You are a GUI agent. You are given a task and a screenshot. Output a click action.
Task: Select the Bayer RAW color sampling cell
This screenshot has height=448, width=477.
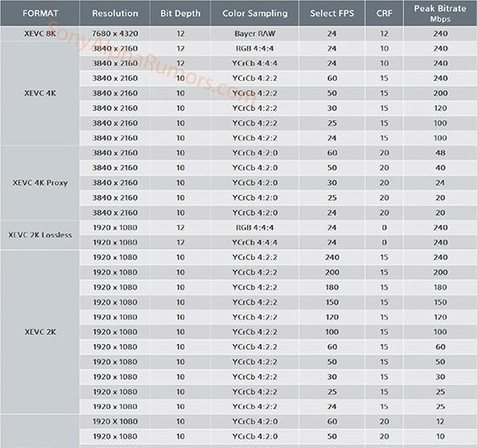click(255, 33)
